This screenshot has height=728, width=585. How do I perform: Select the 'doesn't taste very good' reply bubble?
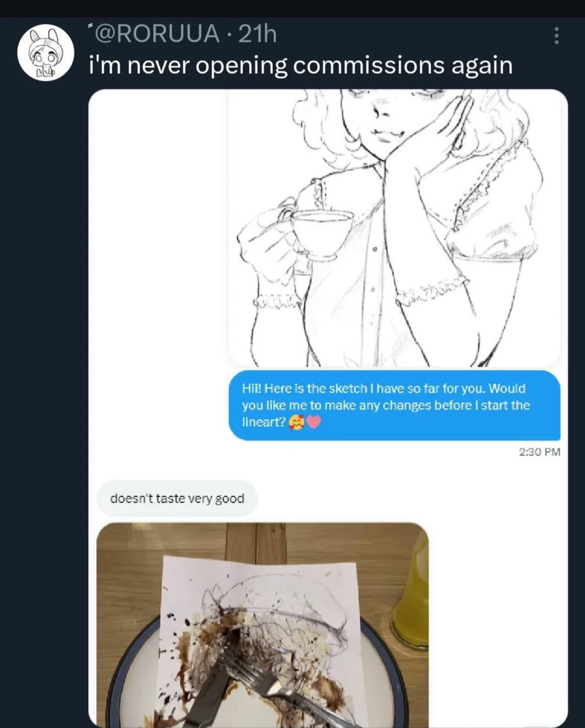click(x=177, y=498)
